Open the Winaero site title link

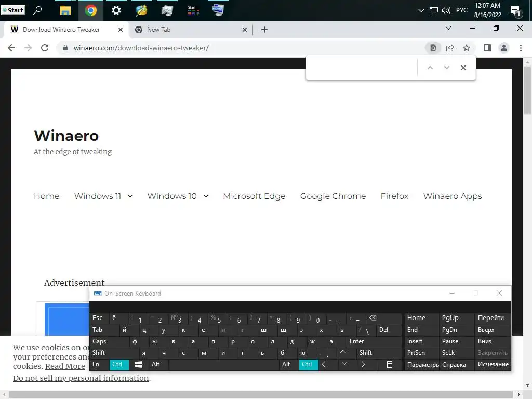(66, 136)
